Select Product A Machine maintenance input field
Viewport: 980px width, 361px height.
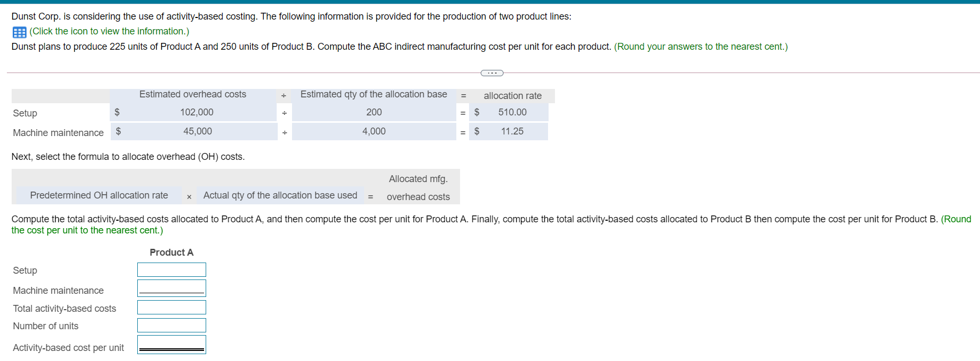(x=172, y=288)
